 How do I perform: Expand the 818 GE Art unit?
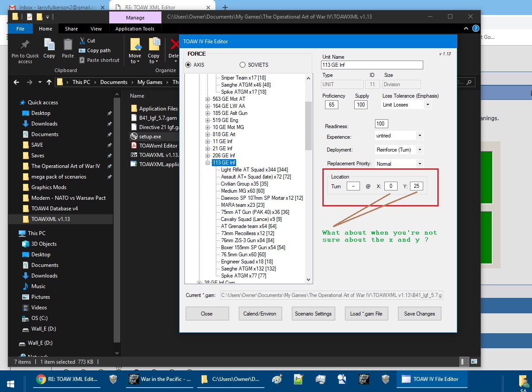[x=208, y=134]
